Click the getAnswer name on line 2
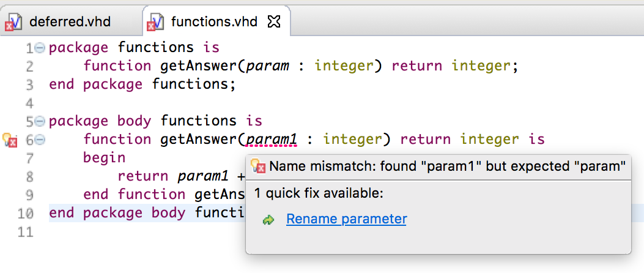This screenshot has height=273, width=644. pos(198,66)
